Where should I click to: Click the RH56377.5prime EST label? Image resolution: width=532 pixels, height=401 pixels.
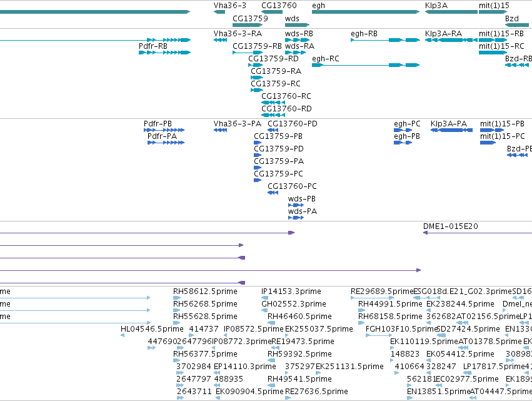pyautogui.click(x=205, y=354)
